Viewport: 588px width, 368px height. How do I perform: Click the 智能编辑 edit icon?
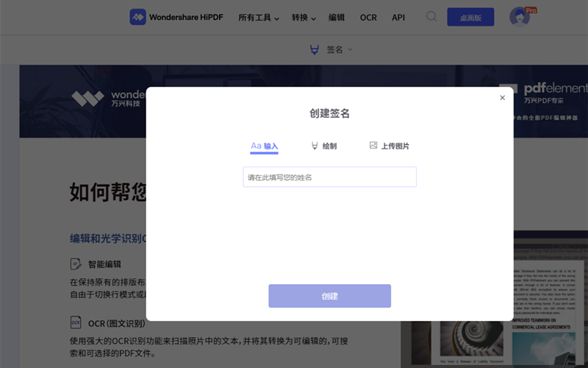76,263
